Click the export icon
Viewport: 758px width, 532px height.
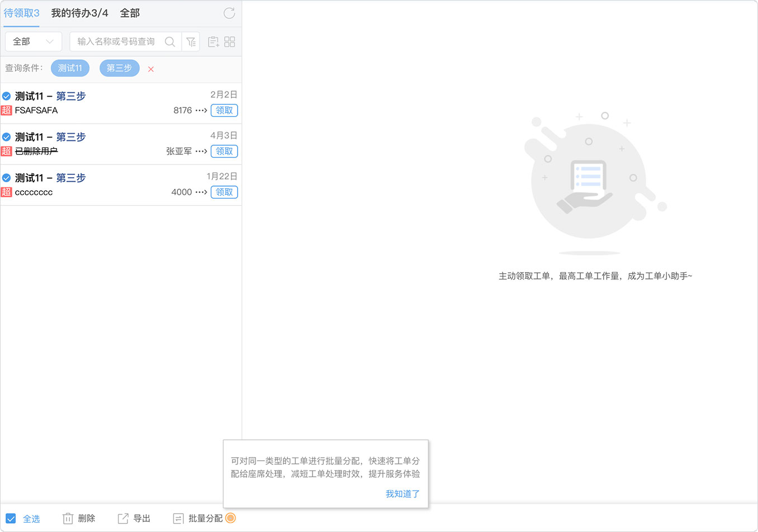click(x=123, y=519)
